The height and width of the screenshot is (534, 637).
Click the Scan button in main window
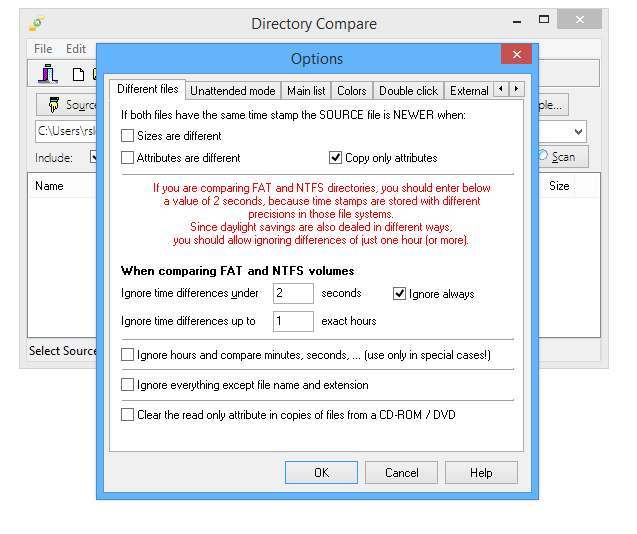coord(563,157)
